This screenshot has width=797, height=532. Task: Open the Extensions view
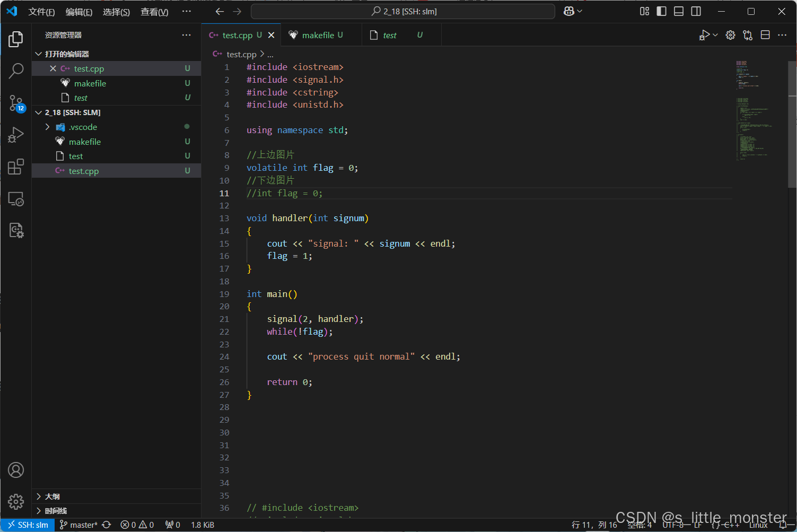click(16, 167)
